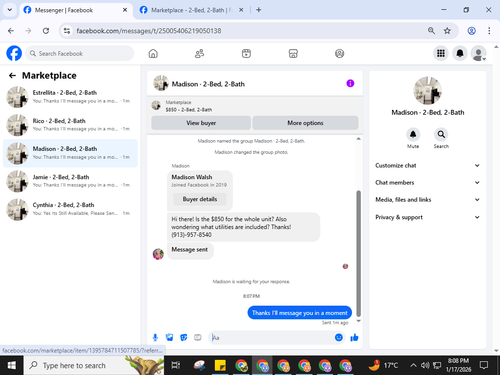Open the Windows notification center

484,365
